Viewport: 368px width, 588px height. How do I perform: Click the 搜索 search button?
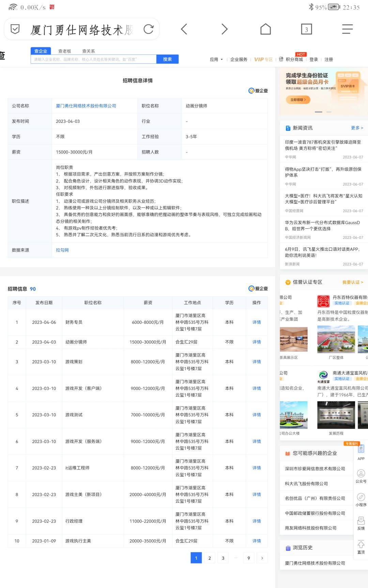tap(167, 59)
